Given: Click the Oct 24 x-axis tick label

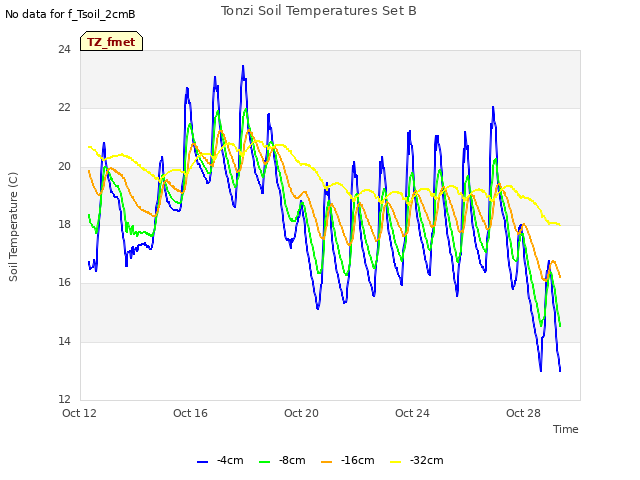Looking at the screenshot, I should (x=412, y=413).
